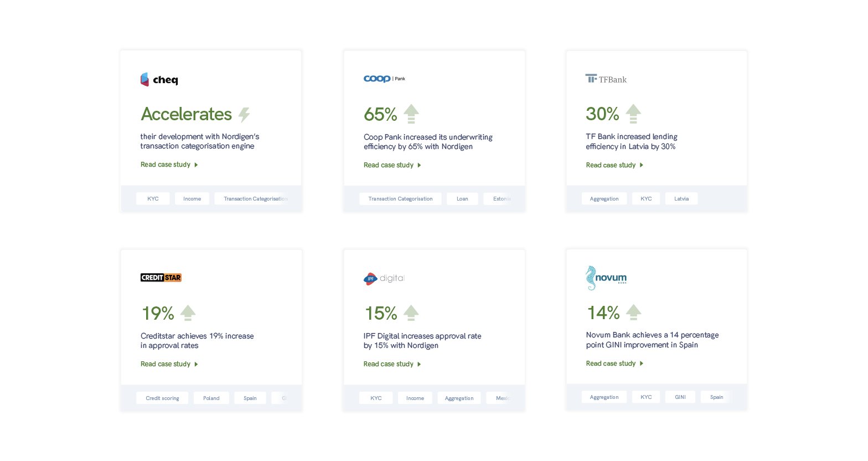Click the up arrow next to 14%
Viewport: 868px width, 461px height.
click(634, 312)
